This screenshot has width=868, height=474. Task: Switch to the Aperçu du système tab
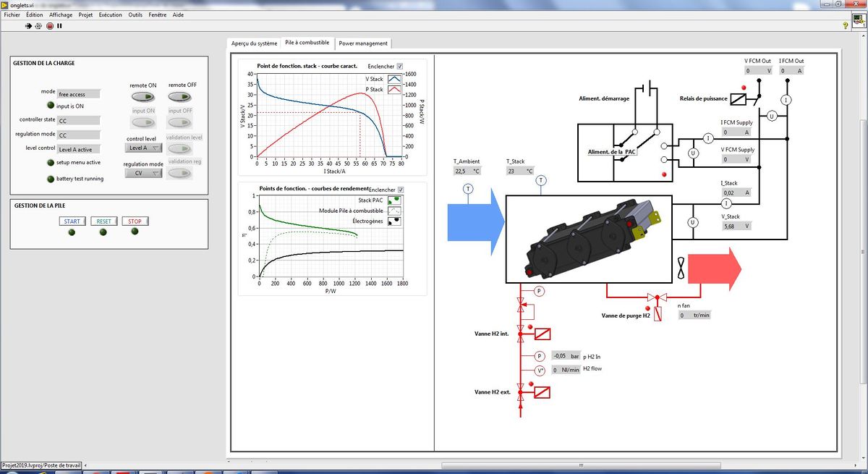[x=254, y=43]
